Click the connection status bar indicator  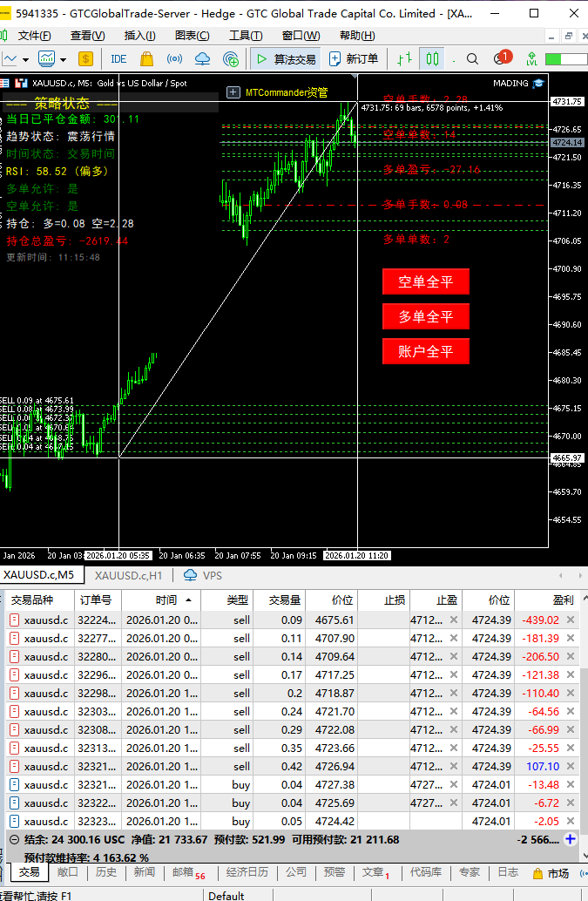click(x=565, y=59)
